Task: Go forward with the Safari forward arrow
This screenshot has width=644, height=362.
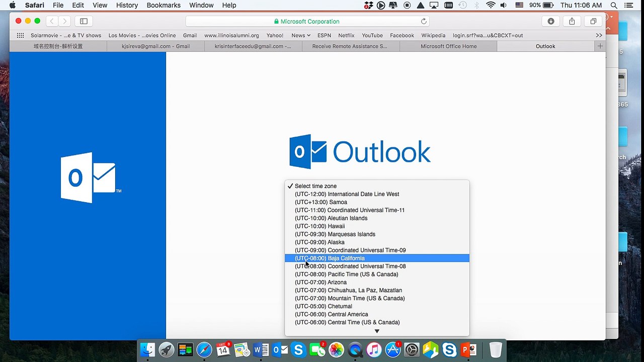Action: (x=64, y=21)
